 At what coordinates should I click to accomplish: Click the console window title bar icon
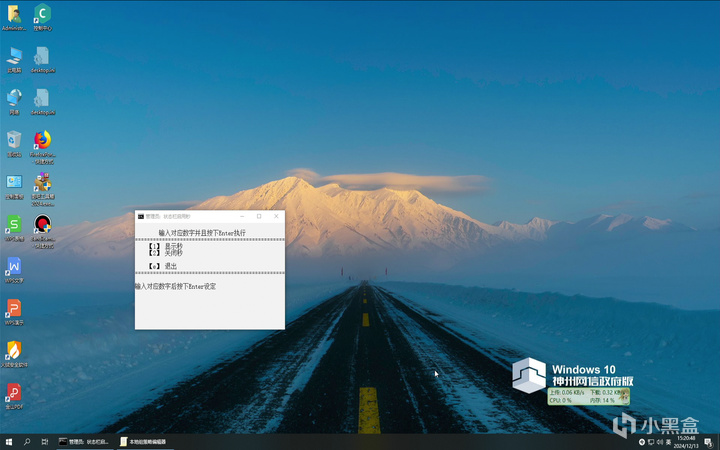[x=141, y=216]
